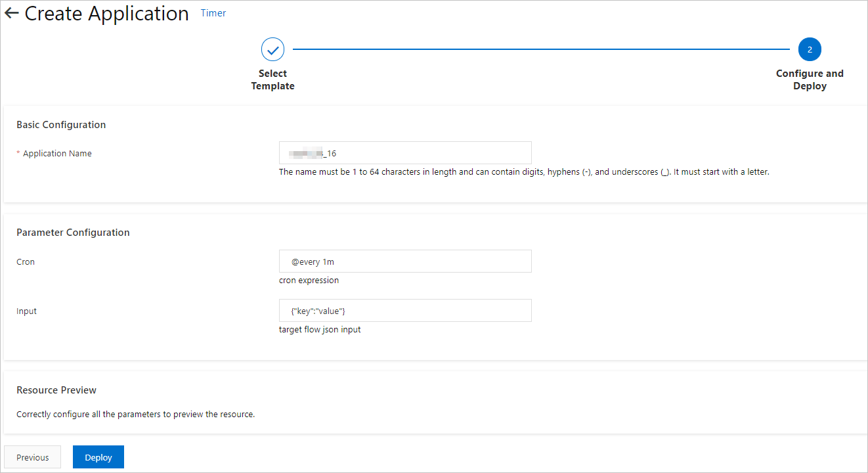Click inside the Application Name input field
This screenshot has width=868, height=473.
click(x=405, y=152)
